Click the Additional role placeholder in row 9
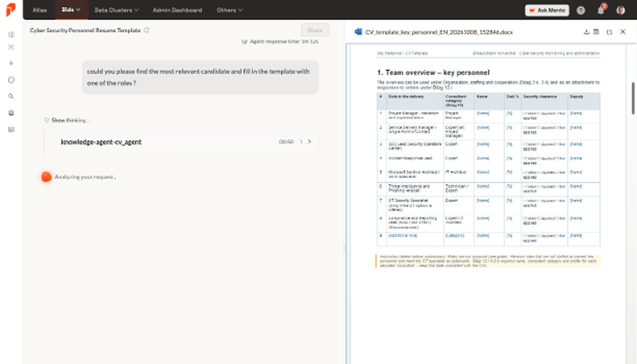The height and width of the screenshot is (364, 637). [403, 236]
